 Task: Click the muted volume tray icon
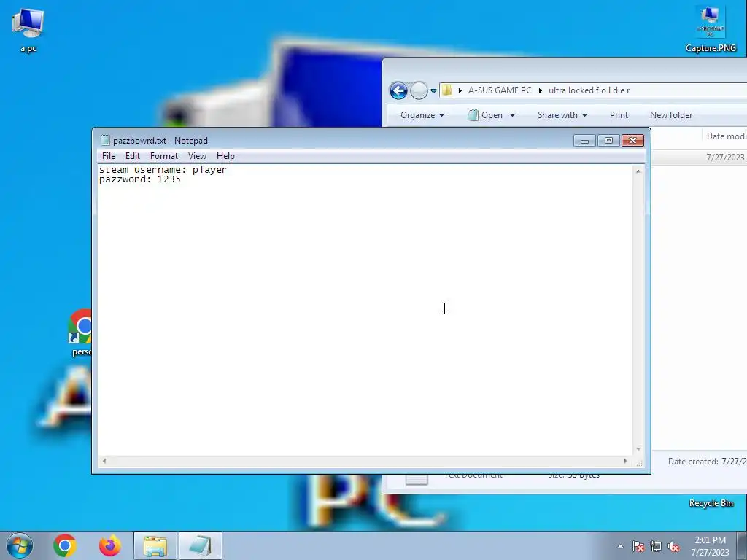pyautogui.click(x=673, y=547)
